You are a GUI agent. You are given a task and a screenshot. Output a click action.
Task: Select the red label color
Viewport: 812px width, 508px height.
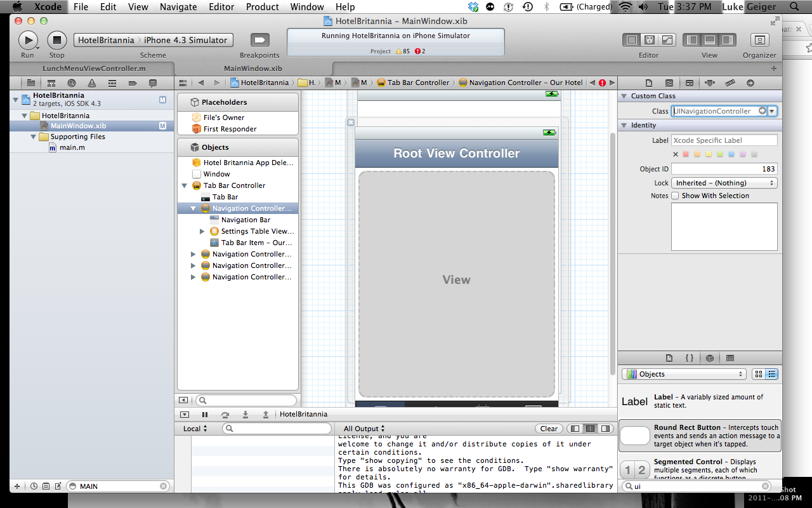tap(686, 154)
